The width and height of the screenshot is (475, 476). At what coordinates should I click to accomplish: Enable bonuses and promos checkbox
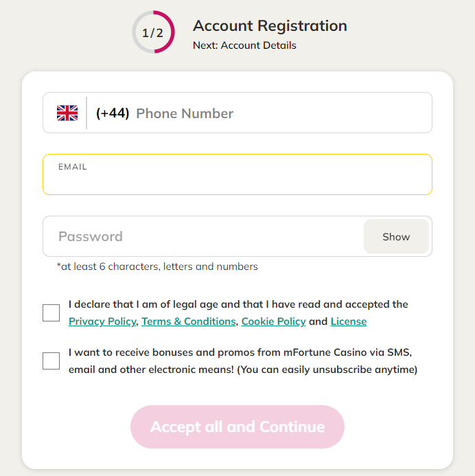click(51, 361)
